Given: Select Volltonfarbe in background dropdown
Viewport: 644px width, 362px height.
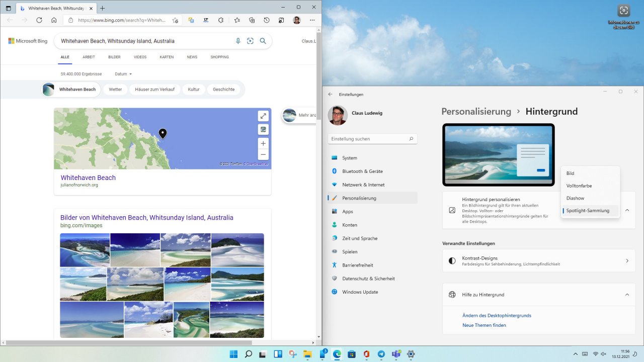Looking at the screenshot, I should [x=590, y=186].
